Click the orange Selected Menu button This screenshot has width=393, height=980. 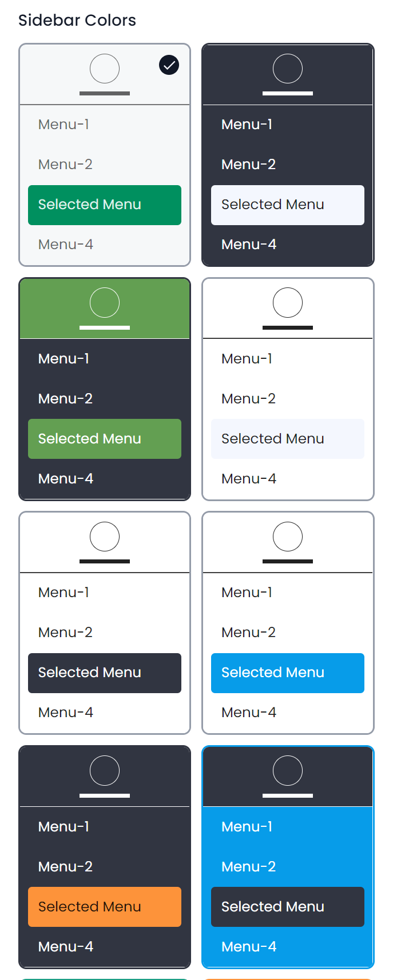[x=105, y=907]
